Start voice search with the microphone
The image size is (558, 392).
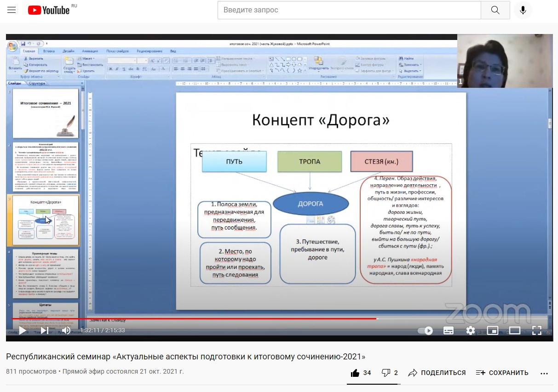(523, 10)
